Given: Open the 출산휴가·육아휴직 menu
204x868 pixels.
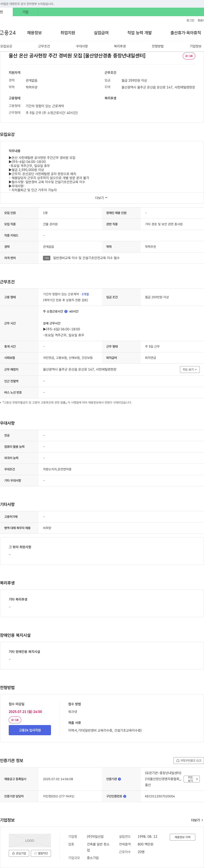Looking at the screenshot, I should point(186,33).
